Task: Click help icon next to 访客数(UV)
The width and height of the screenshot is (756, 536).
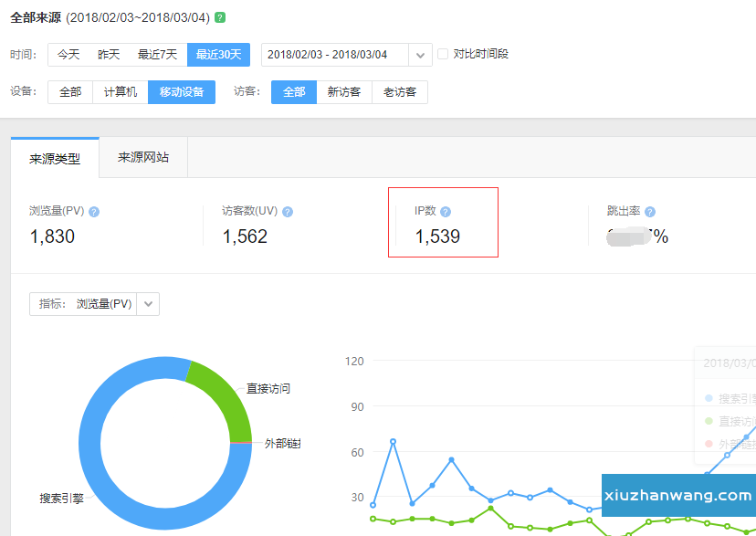Action: [x=288, y=212]
